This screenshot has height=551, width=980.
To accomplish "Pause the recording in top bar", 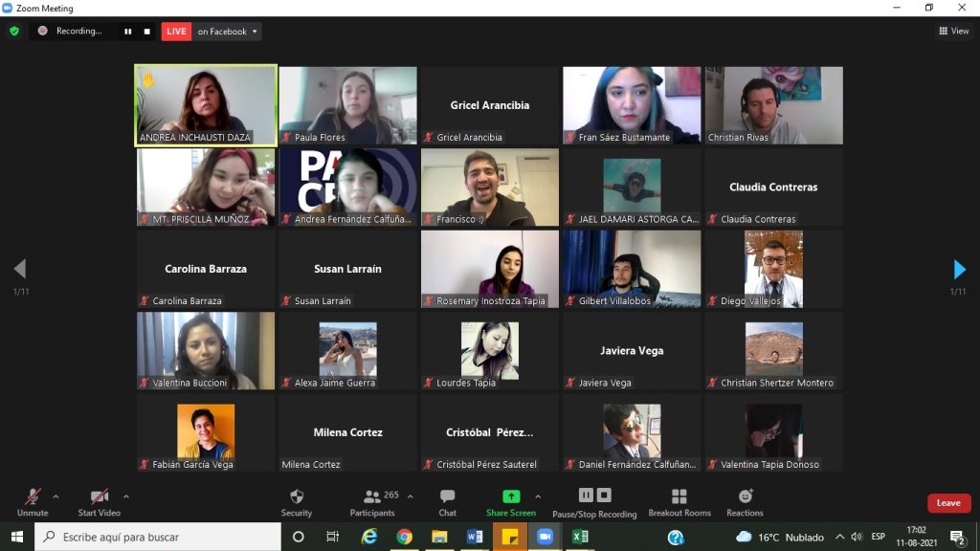I will point(127,32).
